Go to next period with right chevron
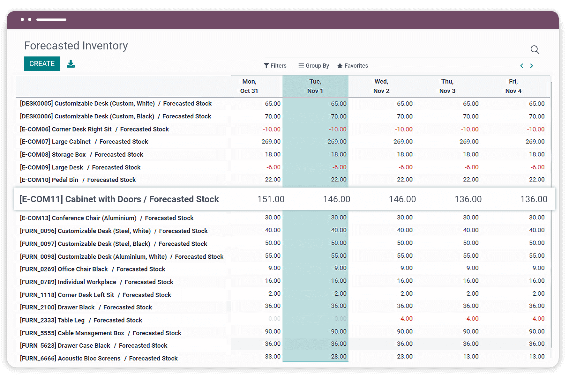Image resolution: width=569 pixels, height=392 pixels. coord(532,66)
